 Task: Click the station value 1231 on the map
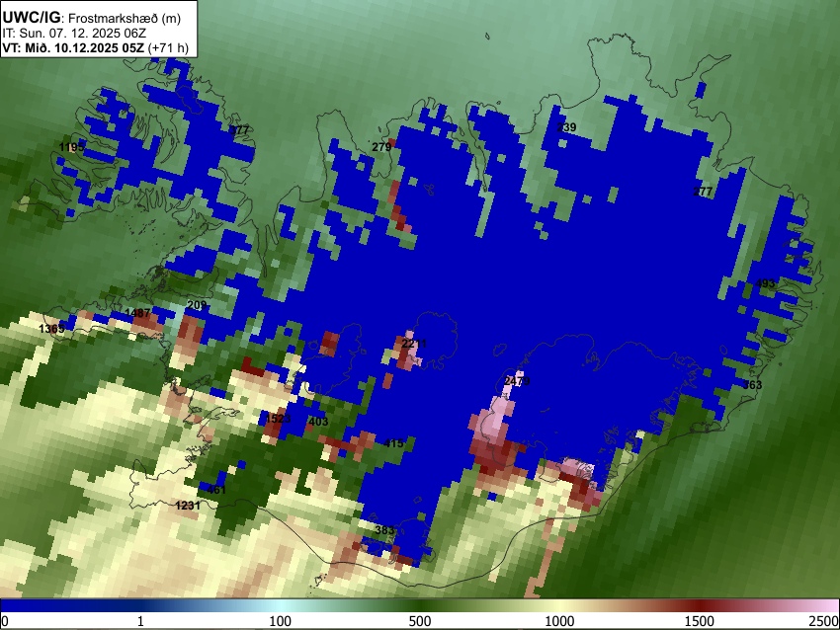click(188, 506)
